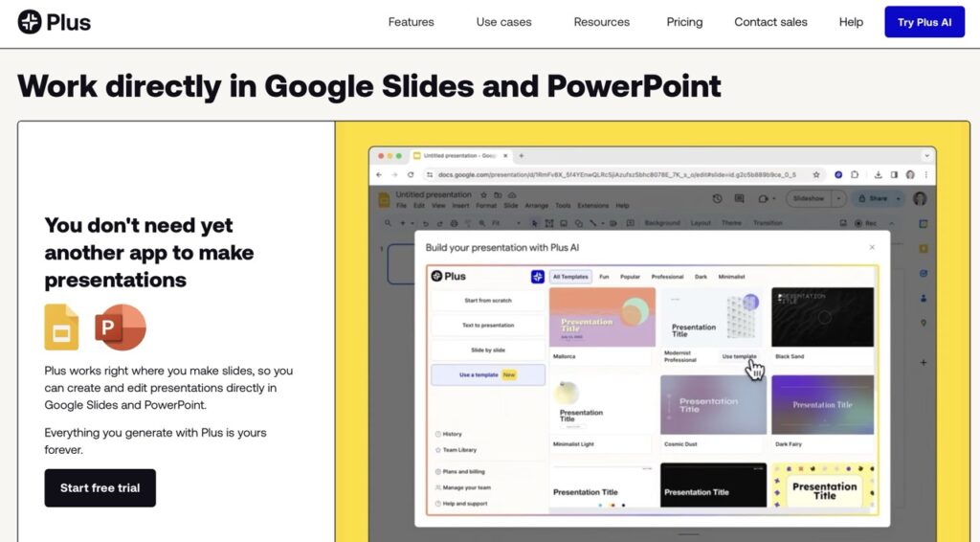Open version history clock icon in Slides

pyautogui.click(x=717, y=199)
